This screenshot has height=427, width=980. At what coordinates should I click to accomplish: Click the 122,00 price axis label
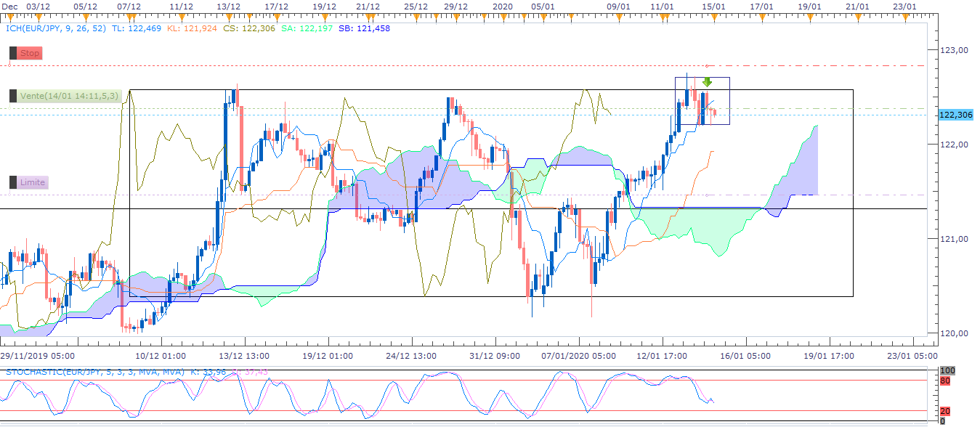pyautogui.click(x=954, y=145)
